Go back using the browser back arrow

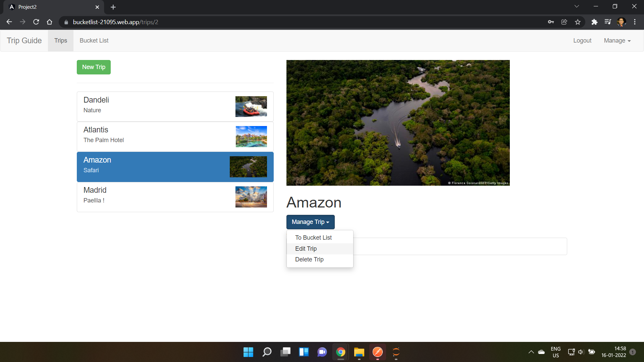tap(9, 22)
